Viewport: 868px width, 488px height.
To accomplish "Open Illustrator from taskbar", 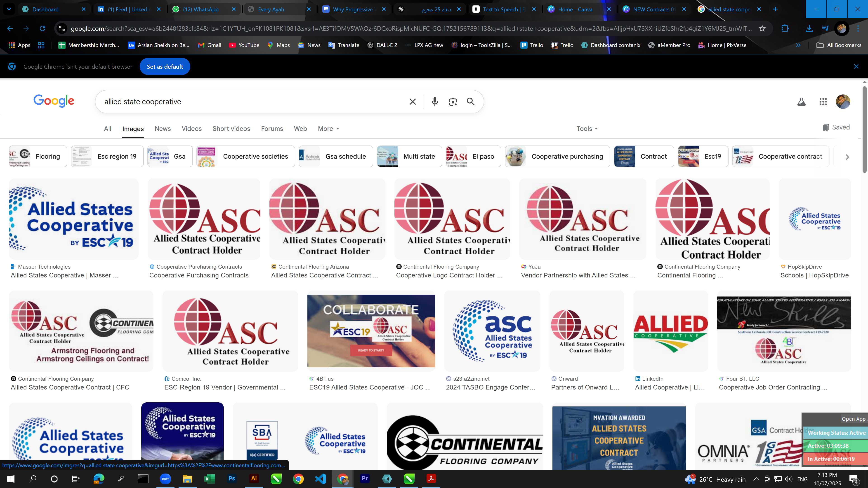I will (254, 479).
